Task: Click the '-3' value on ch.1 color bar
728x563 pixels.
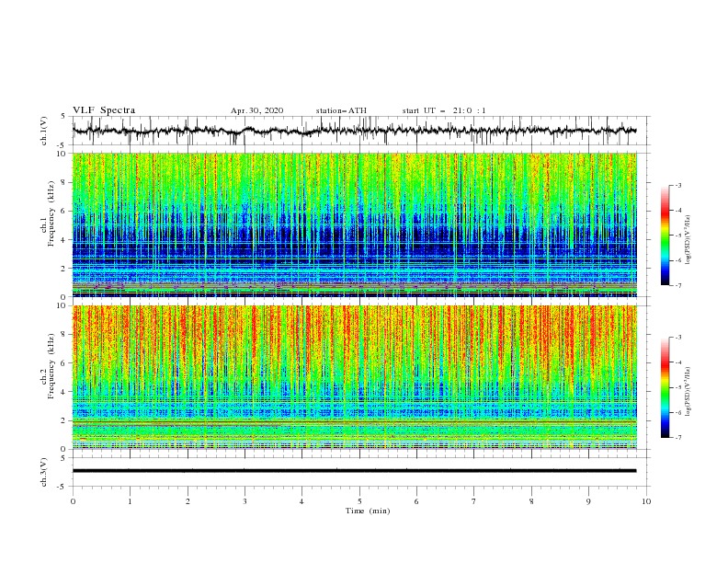Action: tap(677, 185)
